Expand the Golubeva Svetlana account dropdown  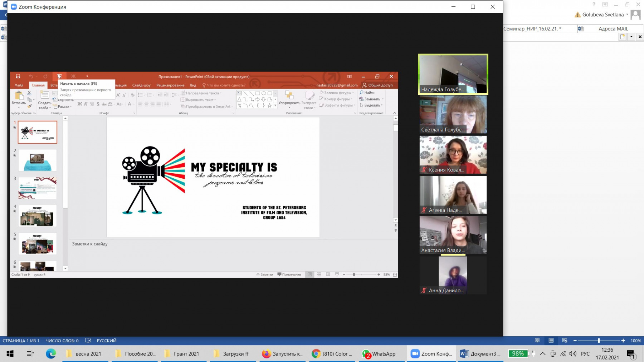(x=627, y=15)
